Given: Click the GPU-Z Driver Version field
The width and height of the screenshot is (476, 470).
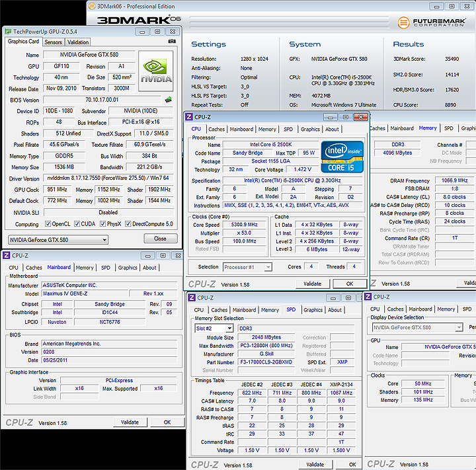Looking at the screenshot, I should (x=110, y=178).
